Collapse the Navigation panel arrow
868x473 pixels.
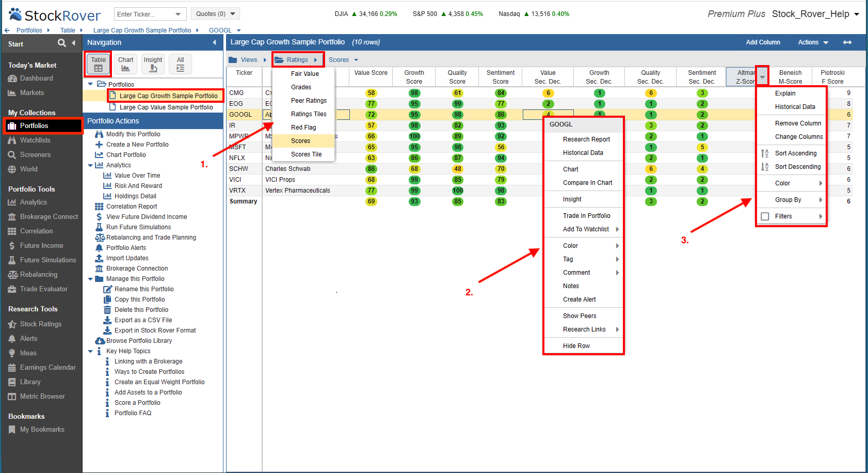[x=214, y=42]
